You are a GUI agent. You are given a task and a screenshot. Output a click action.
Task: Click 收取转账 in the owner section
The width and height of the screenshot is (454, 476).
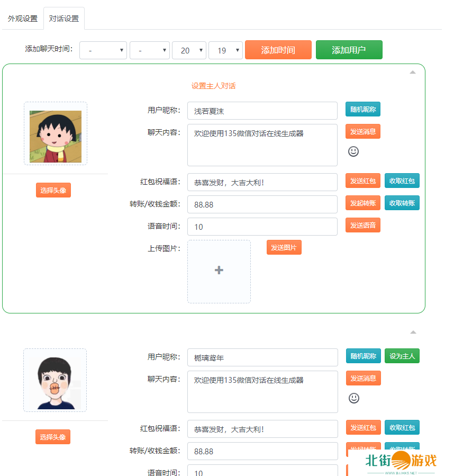tap(402, 203)
